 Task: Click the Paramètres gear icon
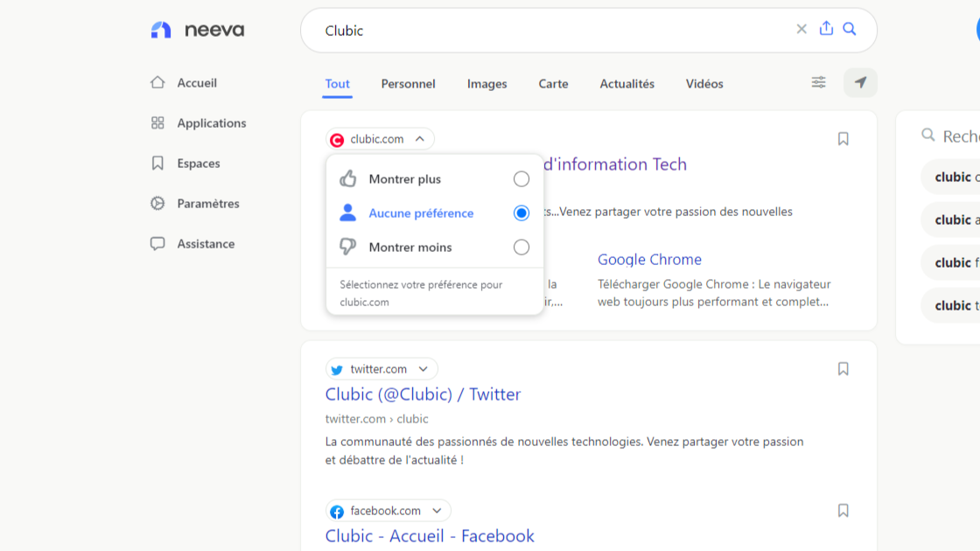pos(157,204)
